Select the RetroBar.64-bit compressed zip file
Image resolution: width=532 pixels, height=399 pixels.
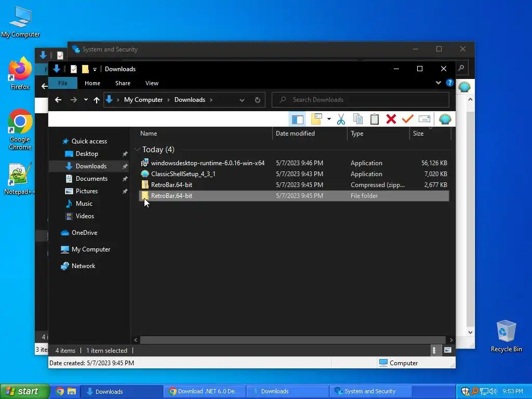[x=294, y=184]
